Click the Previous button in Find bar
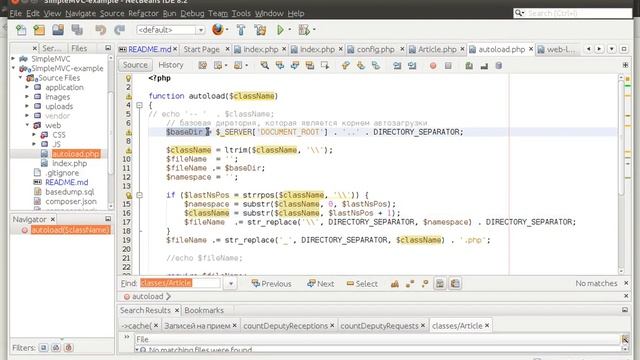The width and height of the screenshot is (640, 360). [271, 284]
